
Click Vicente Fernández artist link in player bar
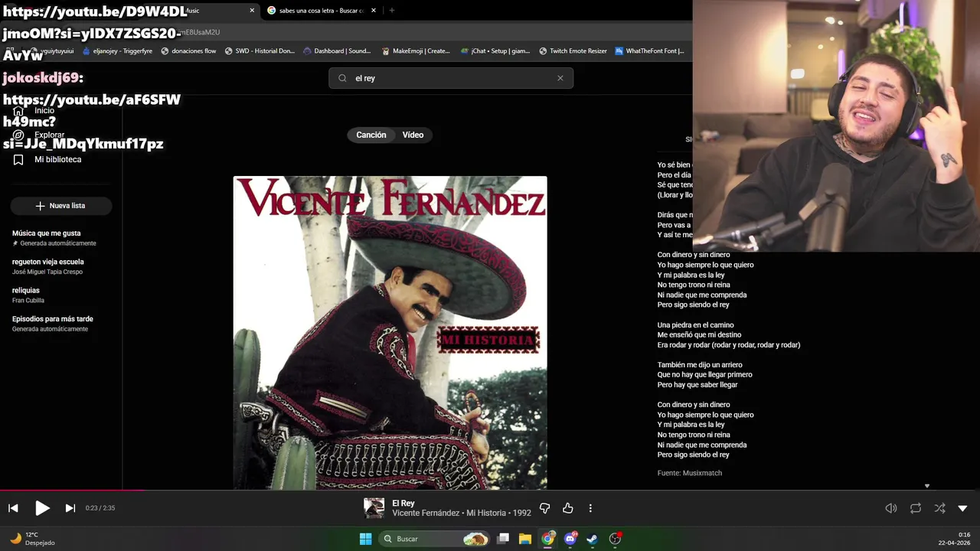tap(426, 514)
